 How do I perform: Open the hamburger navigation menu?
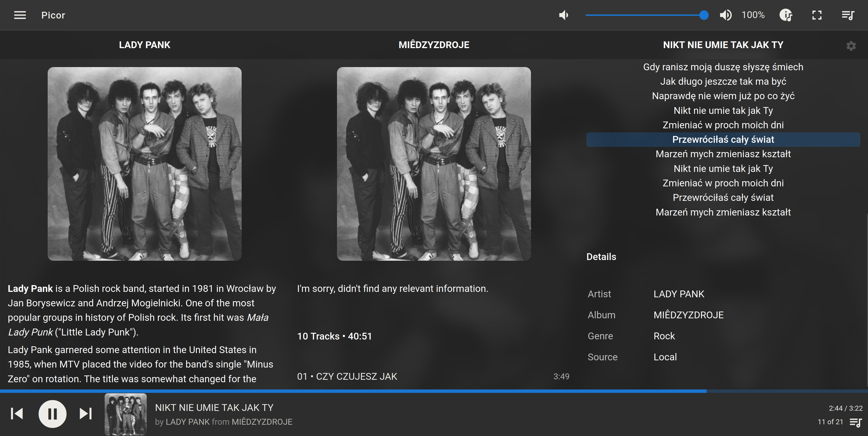20,15
